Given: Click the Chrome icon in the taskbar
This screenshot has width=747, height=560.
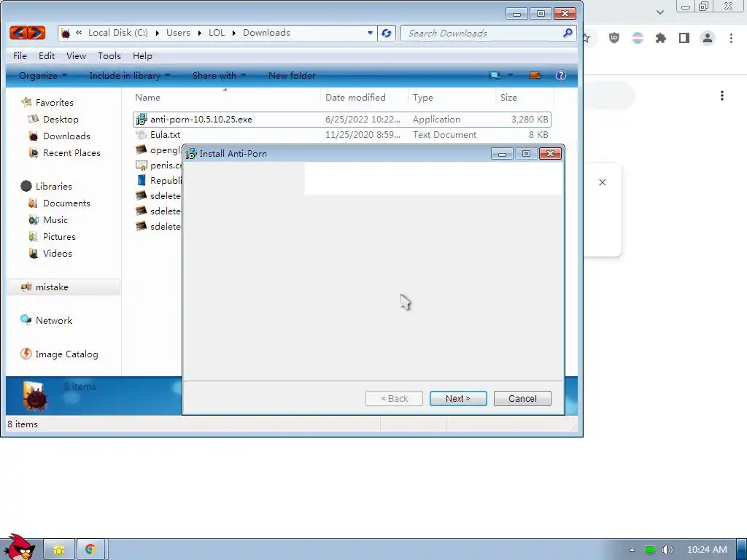Looking at the screenshot, I should [90, 550].
